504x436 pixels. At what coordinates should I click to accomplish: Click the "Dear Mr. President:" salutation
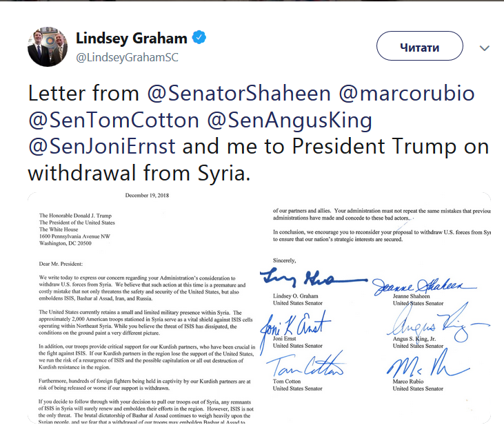[61, 264]
